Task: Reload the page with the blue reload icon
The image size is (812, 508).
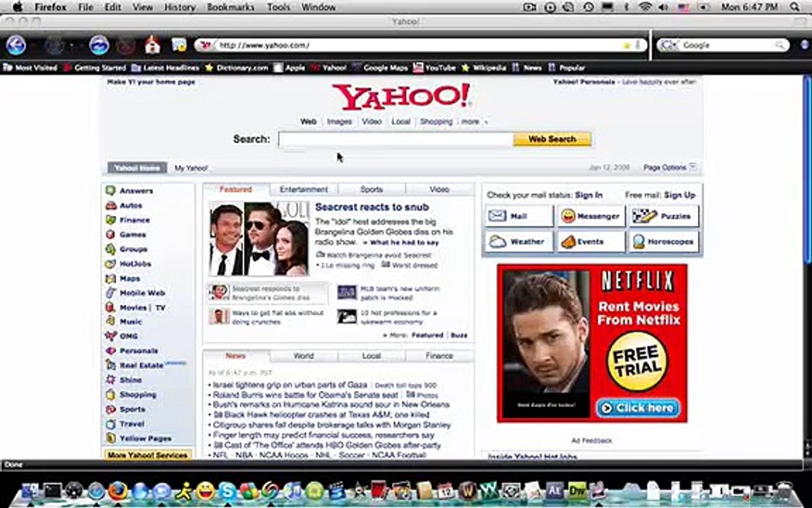Action: tap(99, 45)
